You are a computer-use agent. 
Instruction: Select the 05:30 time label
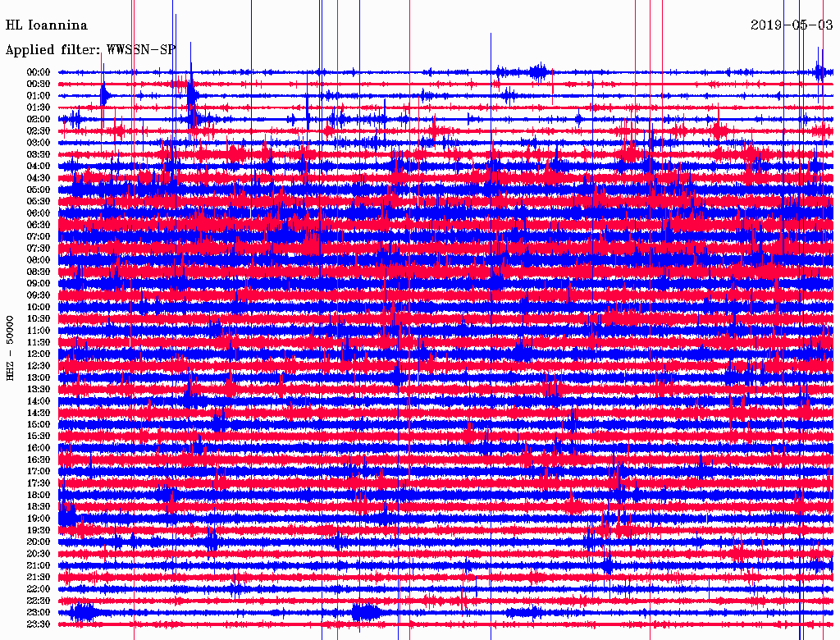coord(39,202)
